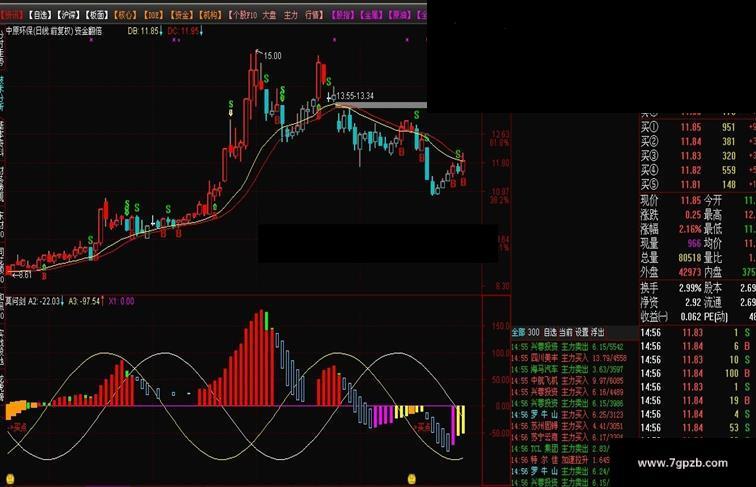Click the arrow after A2: -22.03
Image resolution: width=756 pixels, height=487 pixels.
point(62,301)
